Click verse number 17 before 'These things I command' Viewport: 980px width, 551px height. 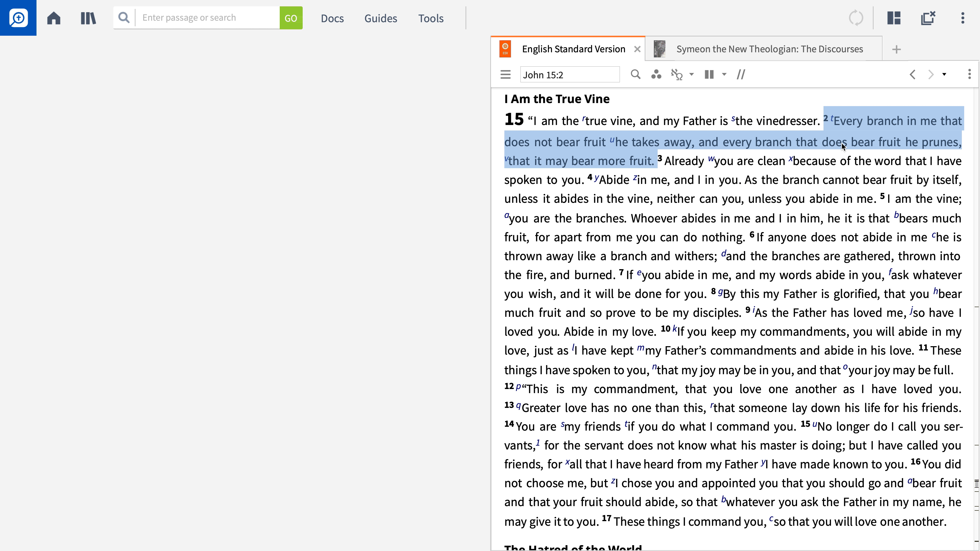pyautogui.click(x=606, y=518)
